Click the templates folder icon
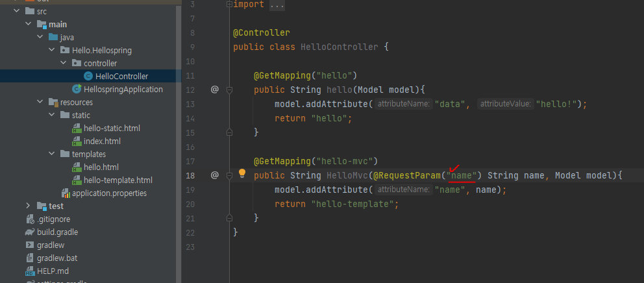This screenshot has height=283, width=644. pyautogui.click(x=65, y=154)
